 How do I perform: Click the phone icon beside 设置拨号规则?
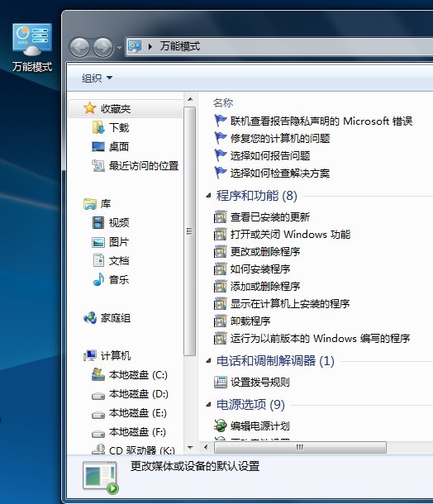click(x=221, y=382)
